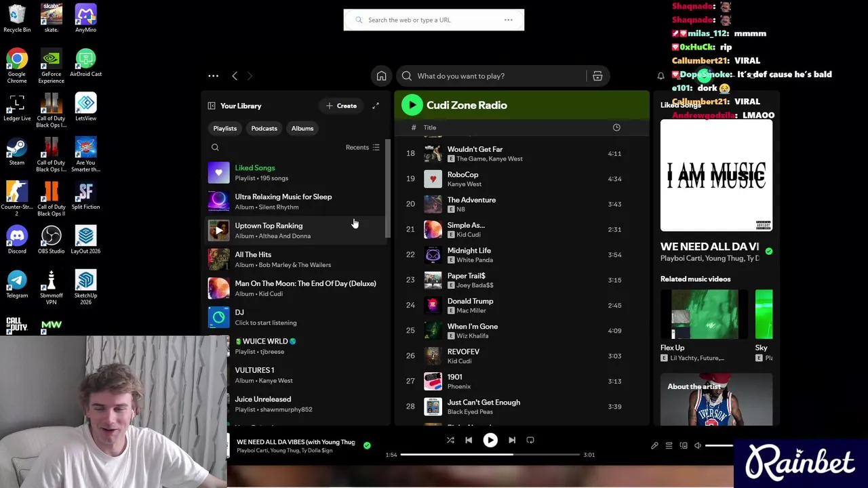868x488 pixels.
Task: Filter library by Albums
Action: coord(302,128)
